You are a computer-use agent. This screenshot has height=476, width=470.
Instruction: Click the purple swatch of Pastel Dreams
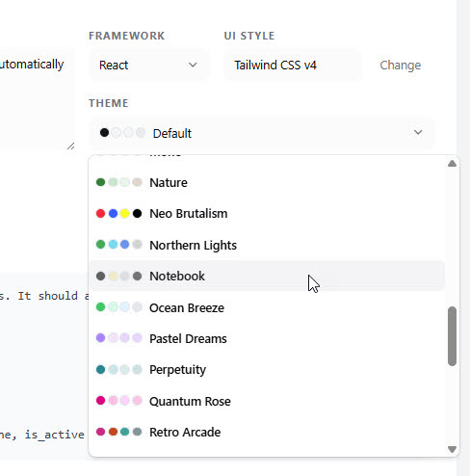point(100,338)
